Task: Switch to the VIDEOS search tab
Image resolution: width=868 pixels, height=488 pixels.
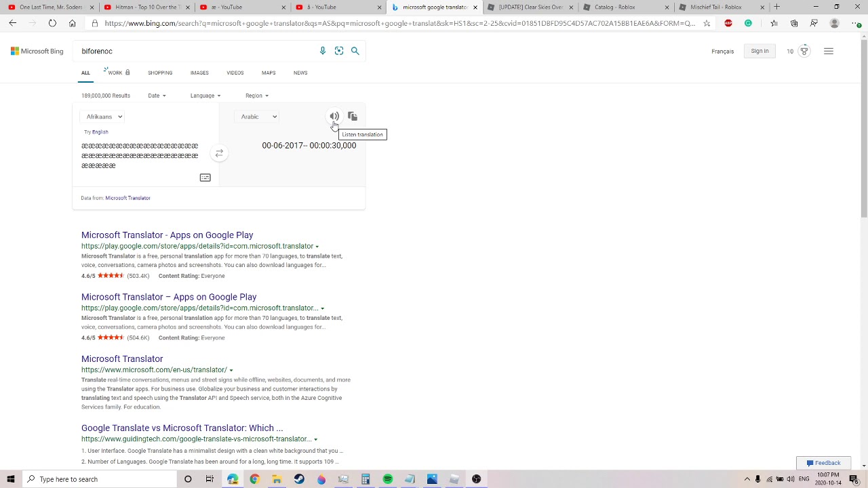Action: [x=235, y=73]
